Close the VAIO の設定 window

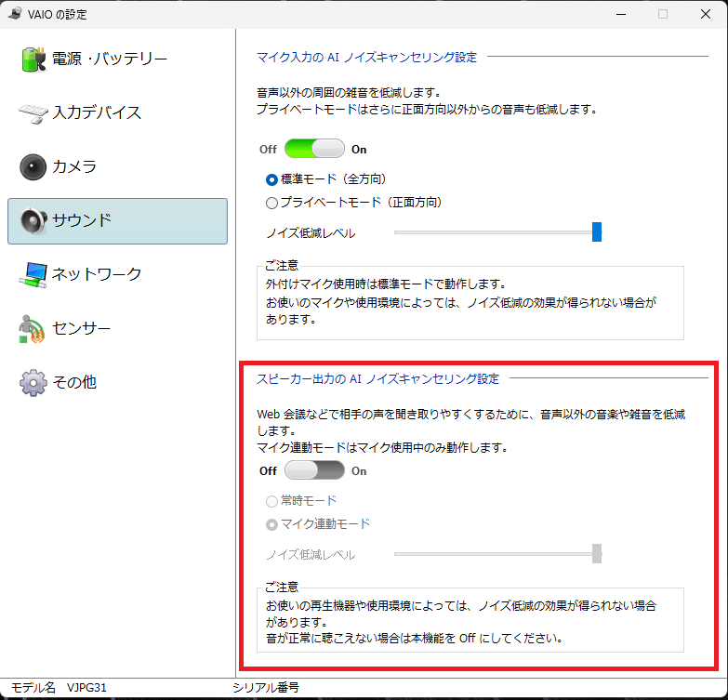706,14
